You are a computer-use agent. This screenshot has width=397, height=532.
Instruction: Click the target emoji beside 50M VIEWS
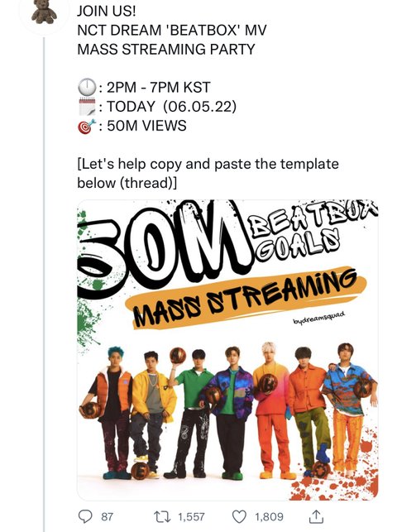click(x=87, y=126)
